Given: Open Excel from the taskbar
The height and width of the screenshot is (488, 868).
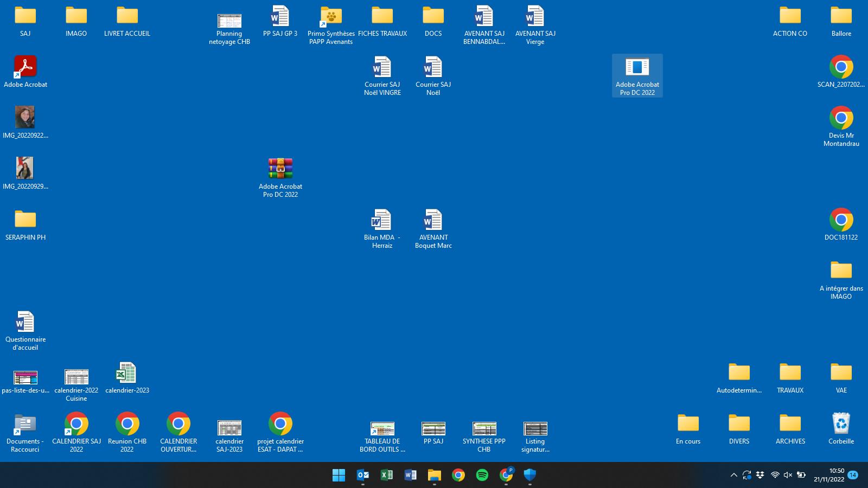Looking at the screenshot, I should (x=386, y=475).
